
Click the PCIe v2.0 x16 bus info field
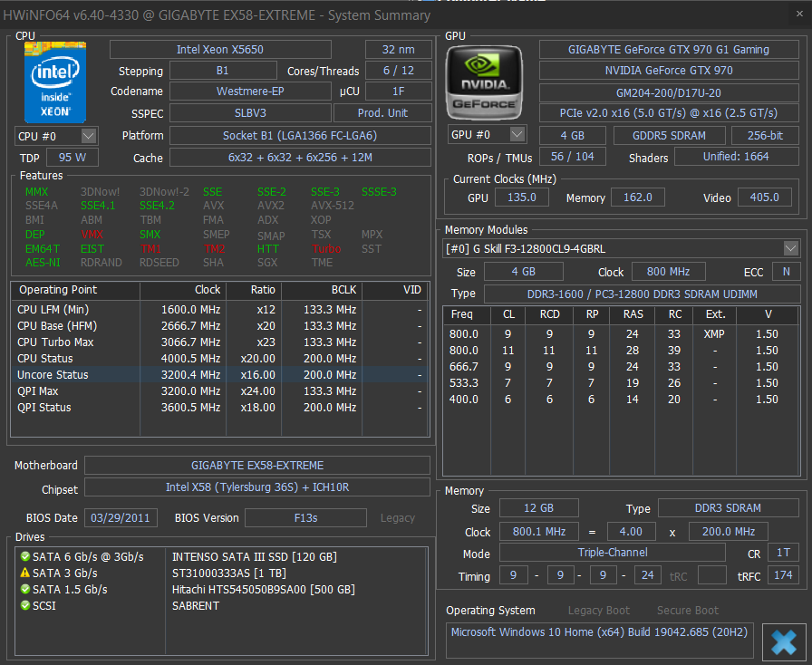click(669, 113)
